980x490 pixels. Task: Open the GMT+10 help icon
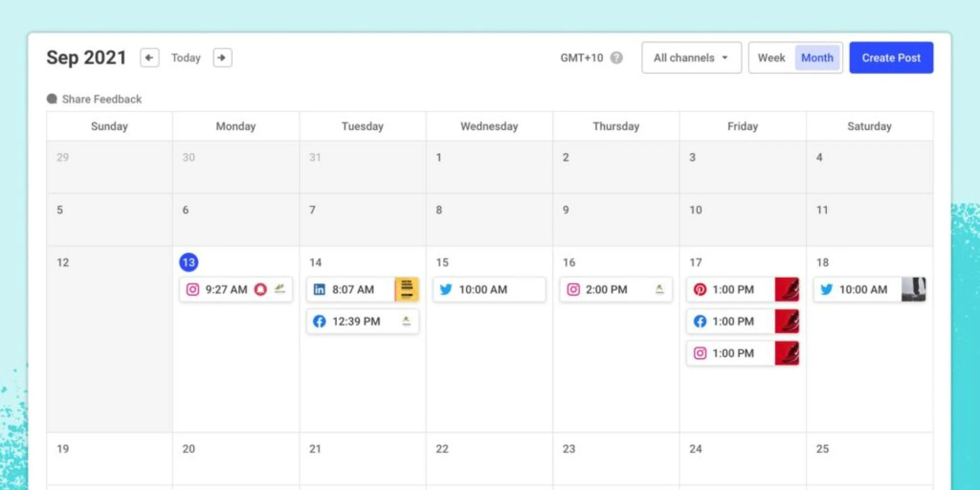pos(617,58)
